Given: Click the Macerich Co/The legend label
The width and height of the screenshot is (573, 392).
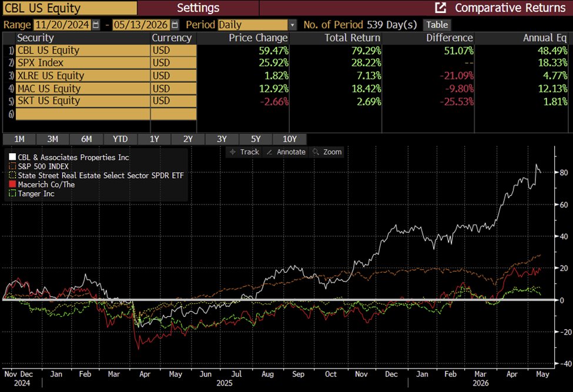Looking at the screenshot, I should point(46,185).
